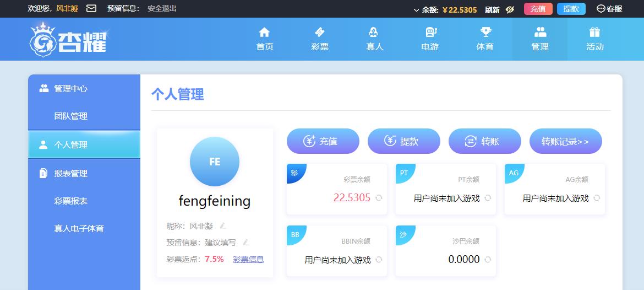
Task: Refresh AG余额 balance icon
Action: point(596,198)
